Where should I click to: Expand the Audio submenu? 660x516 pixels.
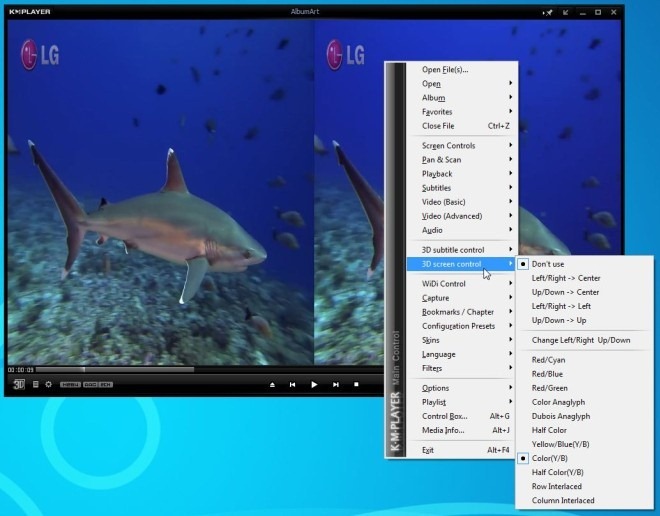tap(462, 230)
